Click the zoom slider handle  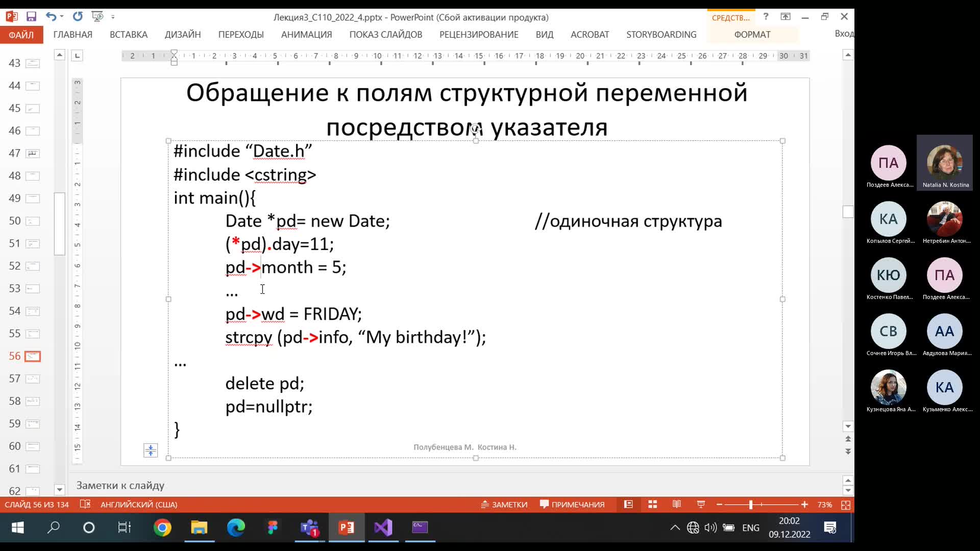(x=751, y=505)
